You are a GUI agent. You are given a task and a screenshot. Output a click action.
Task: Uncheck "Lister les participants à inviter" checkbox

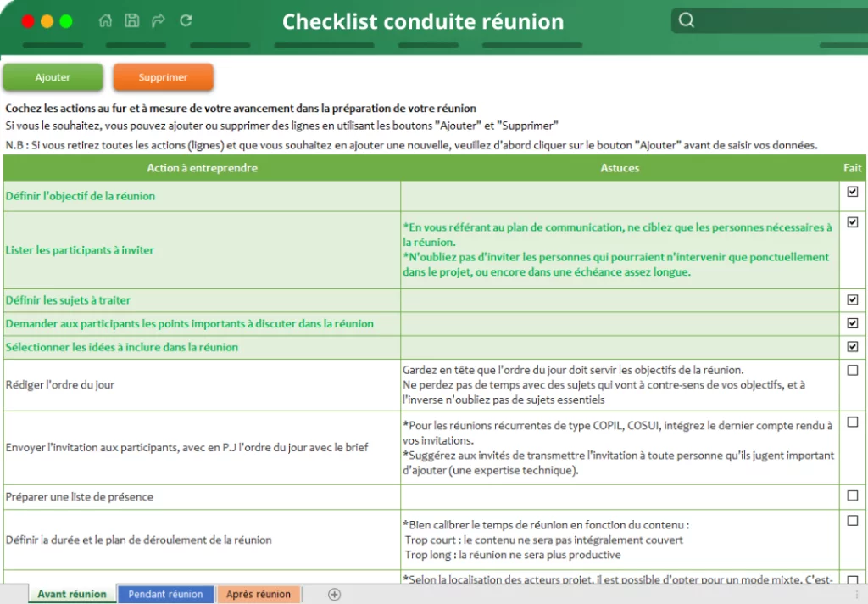click(853, 222)
